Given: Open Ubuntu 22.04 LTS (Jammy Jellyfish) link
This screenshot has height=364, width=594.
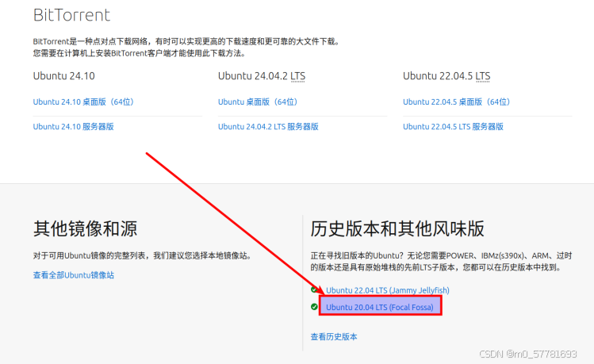Looking at the screenshot, I should click(388, 290).
